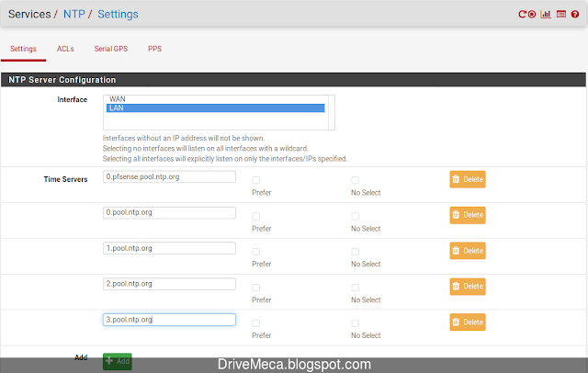Restart the NTP service icon
Image resolution: width=588 pixels, height=373 pixels.
coord(522,15)
